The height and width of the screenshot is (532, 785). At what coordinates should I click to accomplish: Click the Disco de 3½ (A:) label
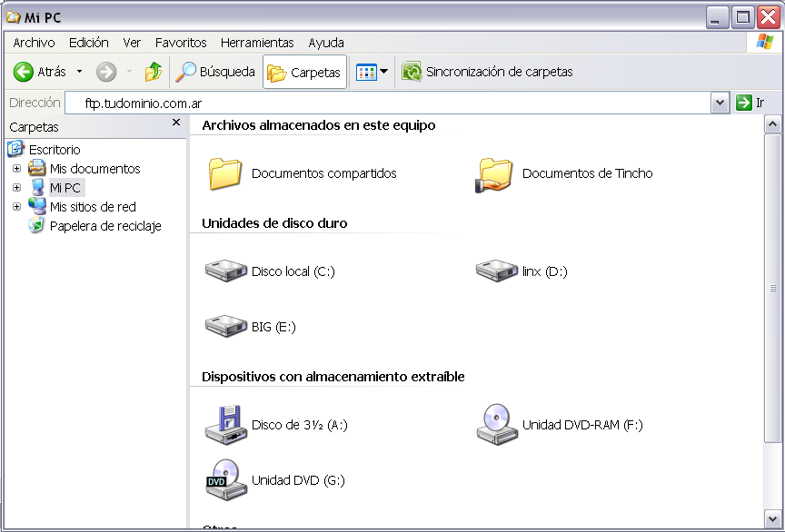[300, 425]
